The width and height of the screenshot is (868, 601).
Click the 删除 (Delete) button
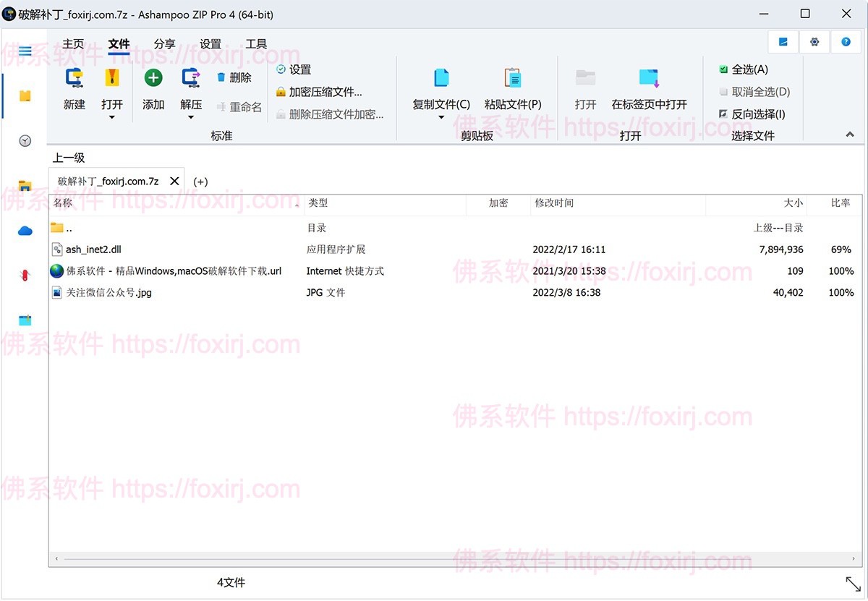pos(234,77)
